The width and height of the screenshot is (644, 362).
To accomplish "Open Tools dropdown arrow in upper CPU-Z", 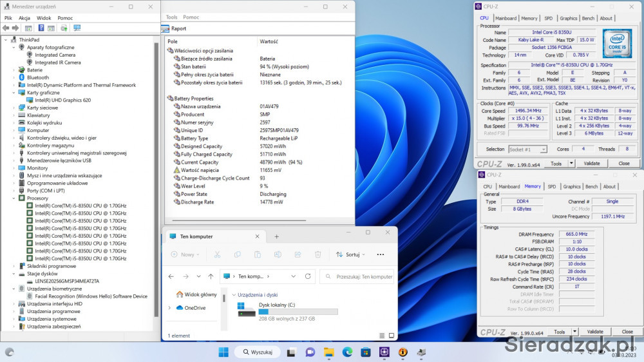I will click(571, 164).
